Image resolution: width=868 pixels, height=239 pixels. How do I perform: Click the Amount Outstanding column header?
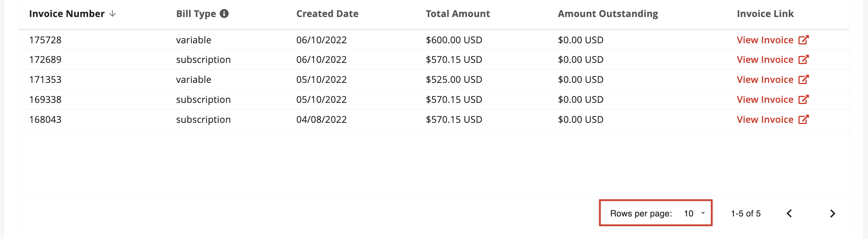pos(608,14)
